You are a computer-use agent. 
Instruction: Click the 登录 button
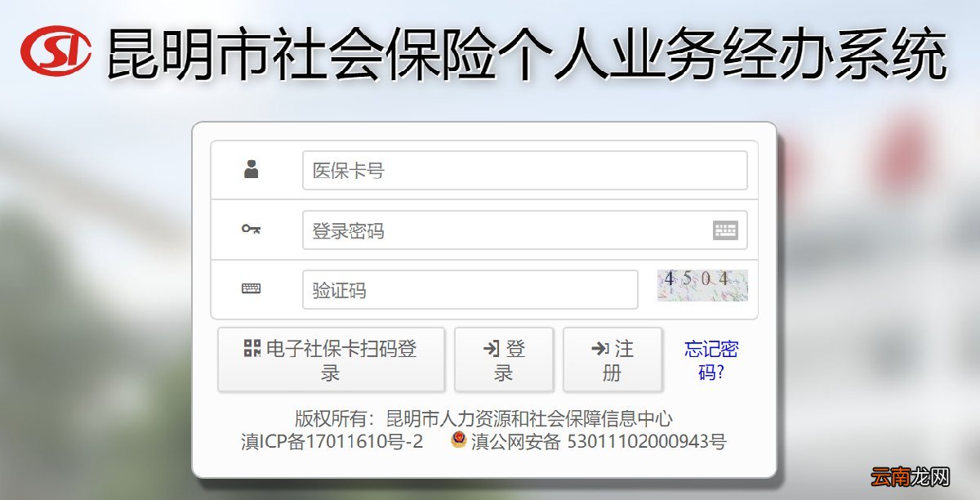click(x=504, y=360)
